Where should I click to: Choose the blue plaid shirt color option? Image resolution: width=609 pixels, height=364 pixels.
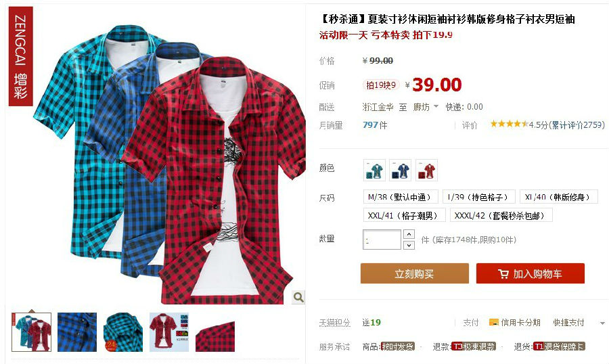401,170
